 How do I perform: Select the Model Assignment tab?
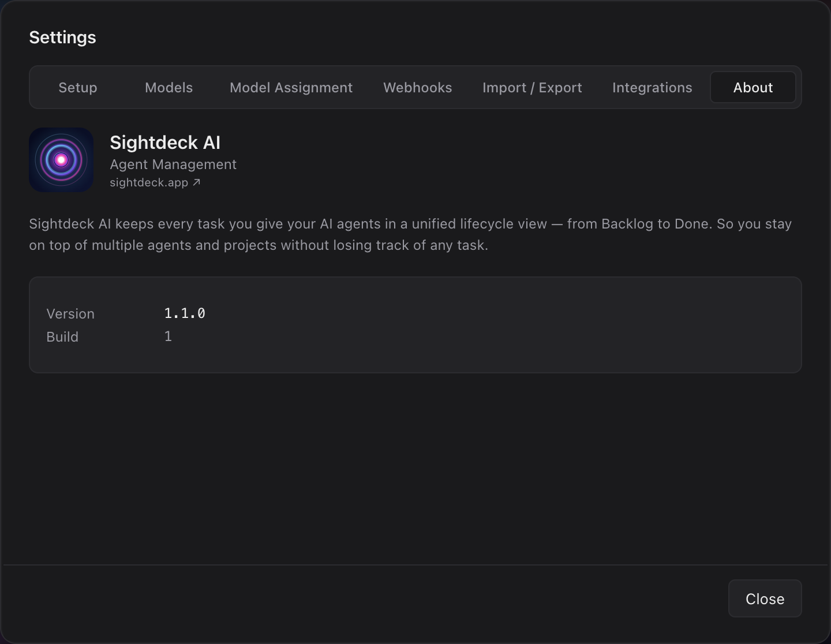[x=291, y=88]
